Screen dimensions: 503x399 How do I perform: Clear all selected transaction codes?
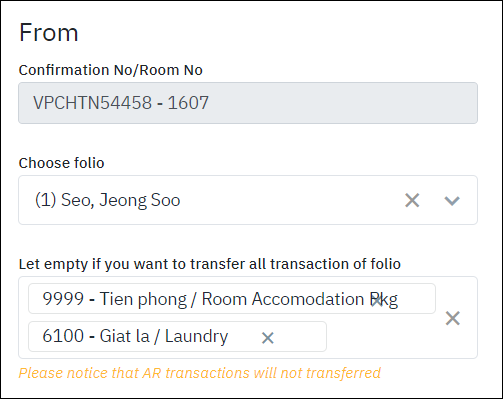(453, 318)
